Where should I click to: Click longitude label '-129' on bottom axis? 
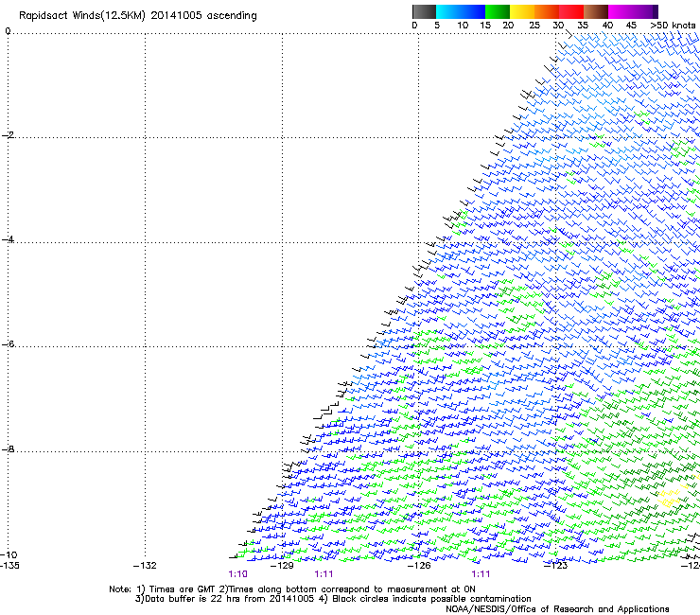tap(282, 566)
